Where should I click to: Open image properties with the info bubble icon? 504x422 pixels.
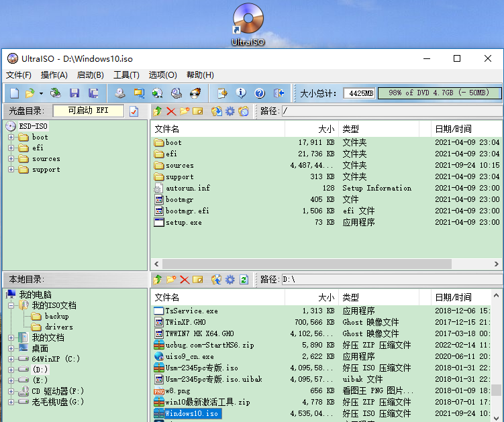tap(241, 93)
